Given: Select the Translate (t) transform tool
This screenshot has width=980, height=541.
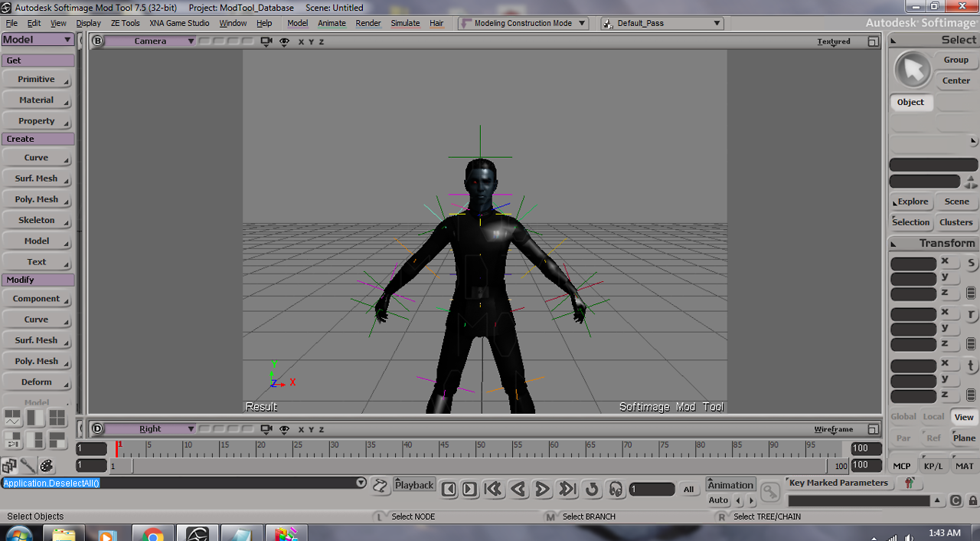Looking at the screenshot, I should coord(971,366).
